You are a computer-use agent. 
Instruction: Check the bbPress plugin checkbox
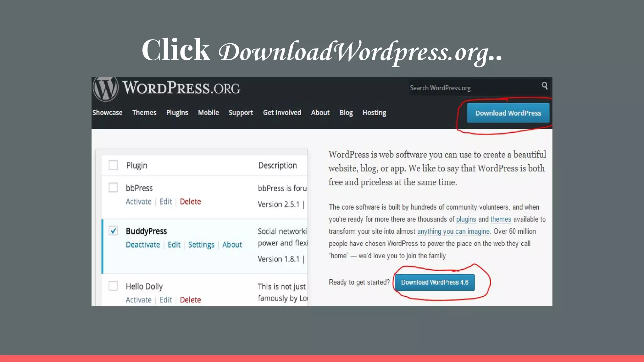click(x=113, y=188)
